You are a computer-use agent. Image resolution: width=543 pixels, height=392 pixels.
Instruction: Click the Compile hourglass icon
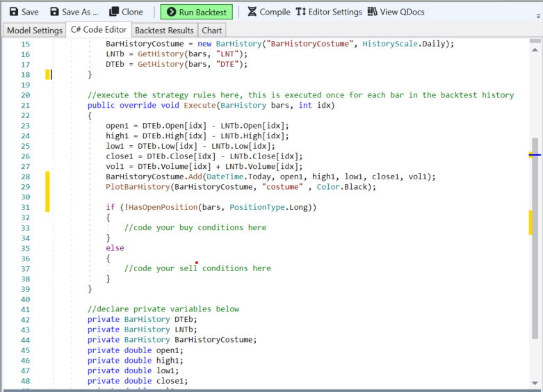coord(252,12)
